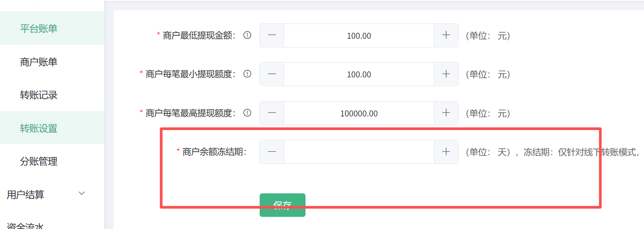Click info icon beside 商户每笔最高提现额度
The width and height of the screenshot is (644, 229).
(247, 113)
